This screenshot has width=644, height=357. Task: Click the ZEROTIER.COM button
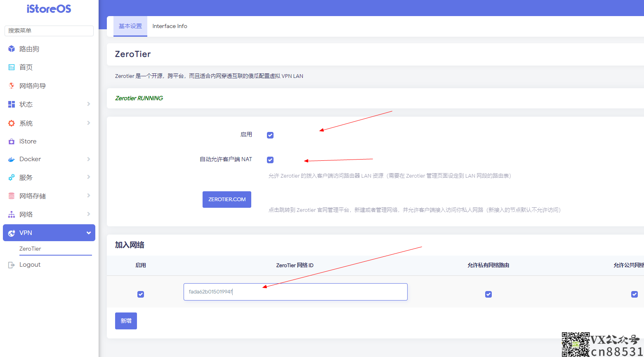227,200
